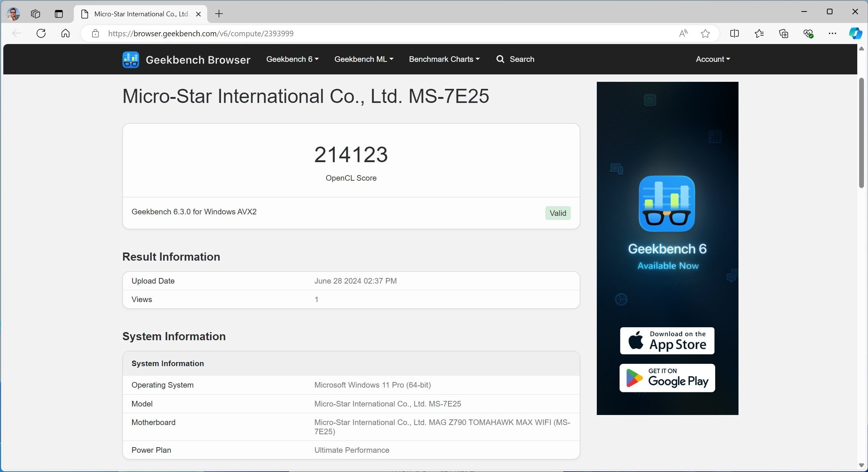This screenshot has width=868, height=472.
Task: Click the Geekbench 6.3.0 for Windows AVX2 text
Action: 194,212
